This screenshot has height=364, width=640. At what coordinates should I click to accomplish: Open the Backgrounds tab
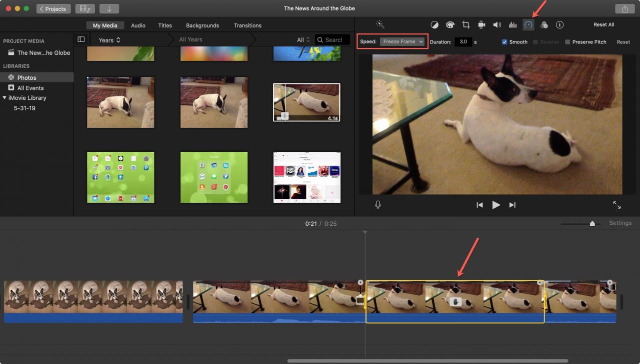coord(202,25)
